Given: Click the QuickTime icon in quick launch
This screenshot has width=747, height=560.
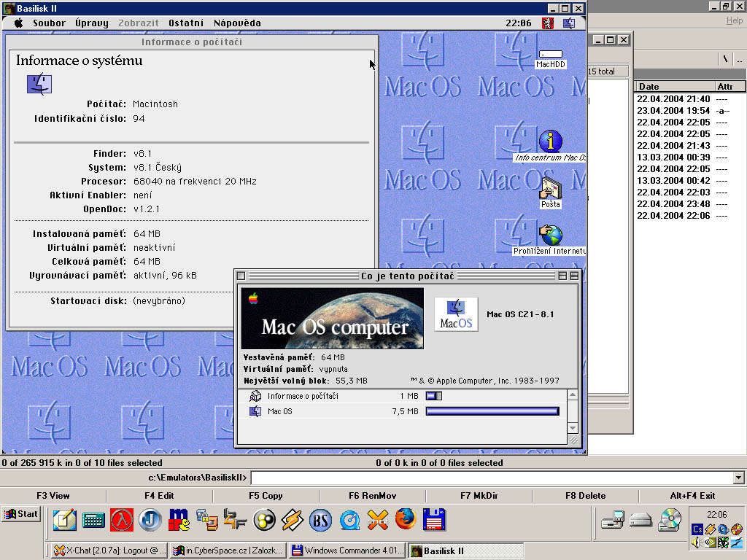Looking at the screenshot, I should click(349, 519).
